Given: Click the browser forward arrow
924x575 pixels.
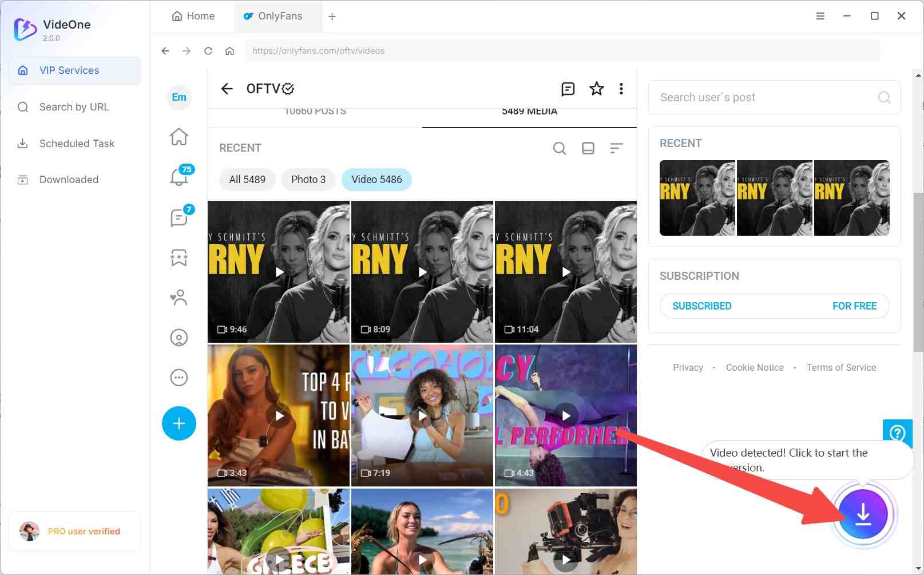Looking at the screenshot, I should 187,51.
